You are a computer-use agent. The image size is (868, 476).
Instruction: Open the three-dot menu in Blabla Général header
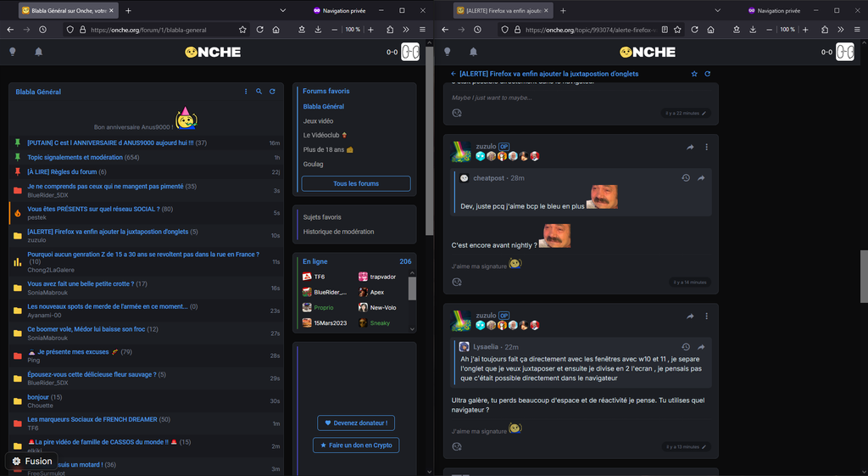click(x=246, y=92)
